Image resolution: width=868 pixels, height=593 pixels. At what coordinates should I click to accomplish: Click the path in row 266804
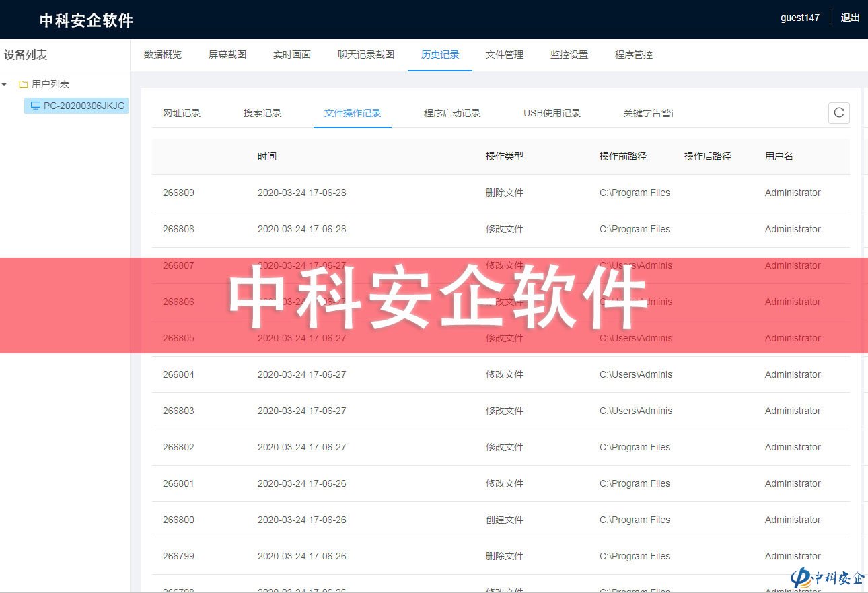636,374
